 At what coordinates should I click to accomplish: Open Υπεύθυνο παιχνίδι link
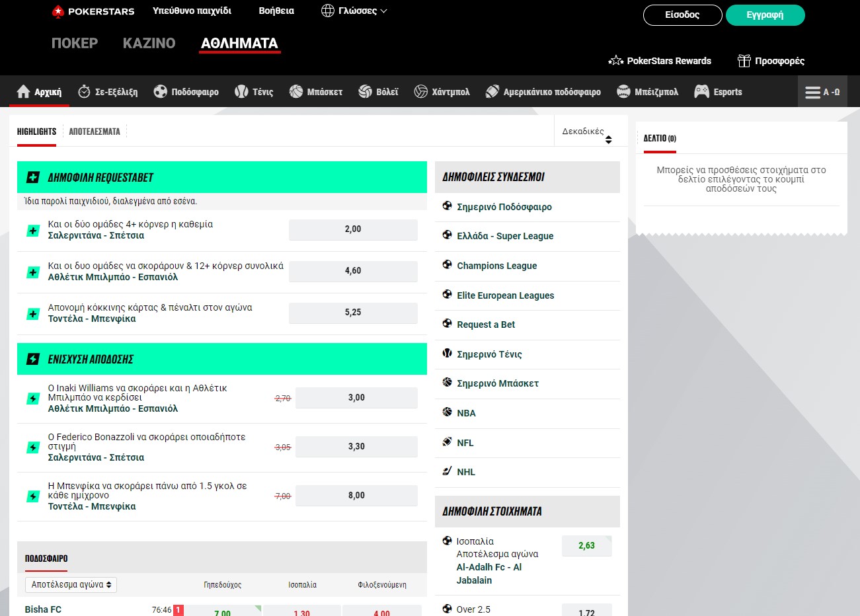[192, 11]
